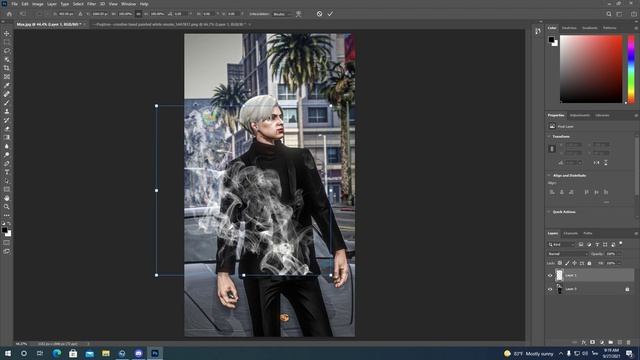
Task: Flip vertical in Properties Transform section
Action: 606,163
